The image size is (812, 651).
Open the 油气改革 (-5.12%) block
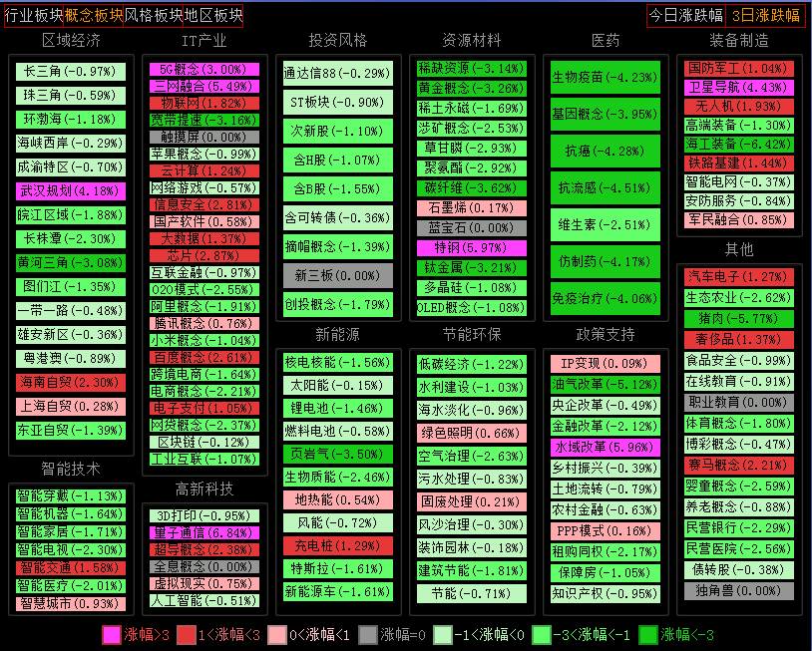(606, 385)
